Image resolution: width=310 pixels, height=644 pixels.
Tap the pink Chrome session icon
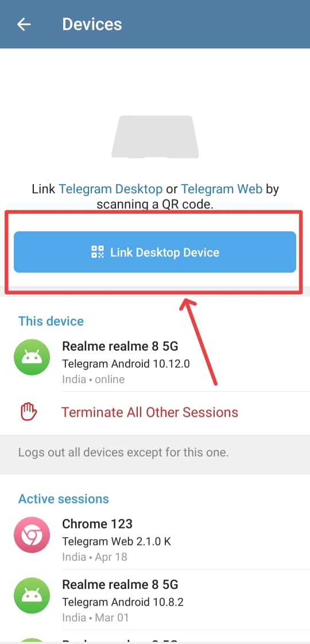coord(32,534)
